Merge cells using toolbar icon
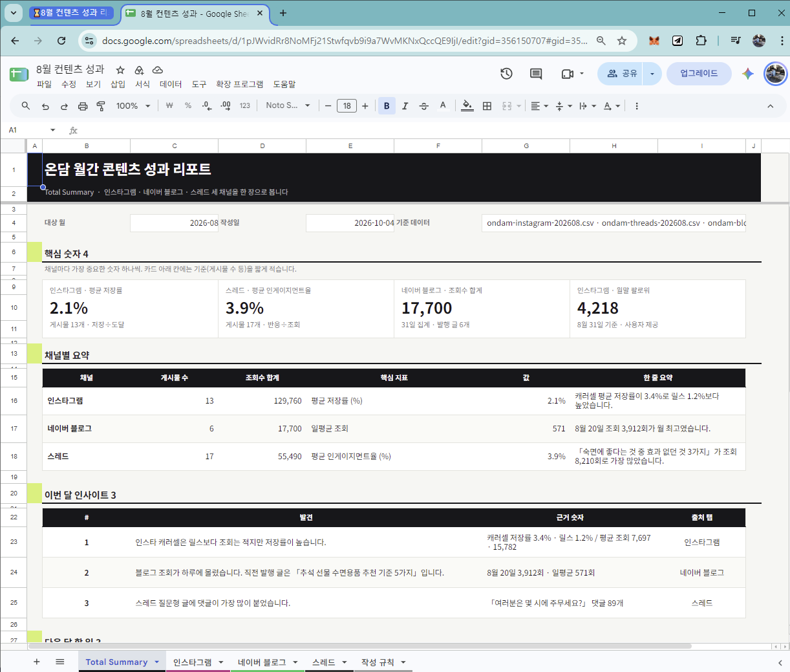Image resolution: width=790 pixels, height=672 pixels. click(507, 106)
